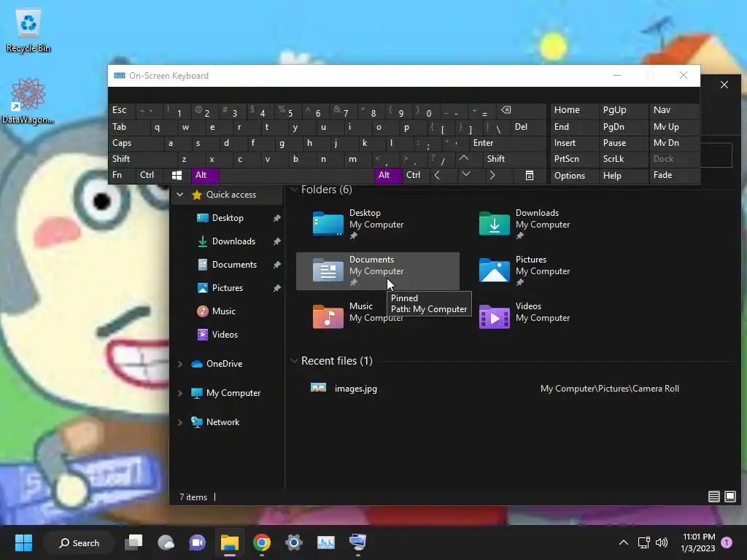Click the Windows logo key on keyboard

pyautogui.click(x=177, y=175)
